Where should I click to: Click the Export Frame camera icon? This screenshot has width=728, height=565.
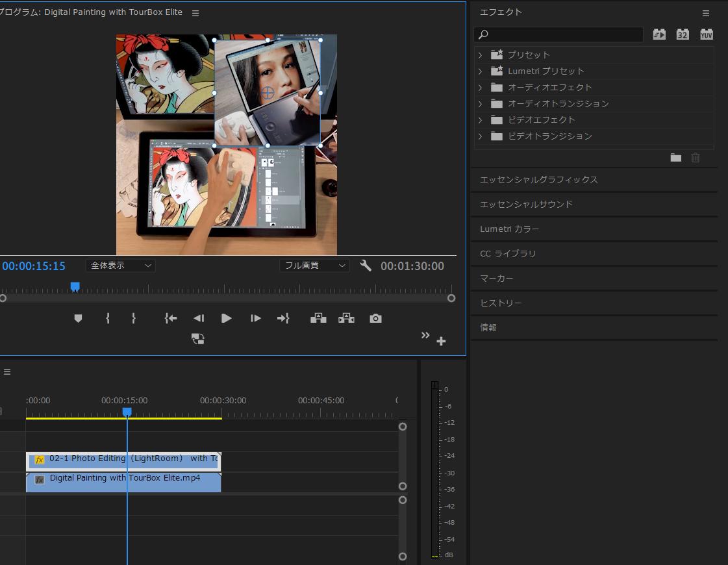pos(375,318)
